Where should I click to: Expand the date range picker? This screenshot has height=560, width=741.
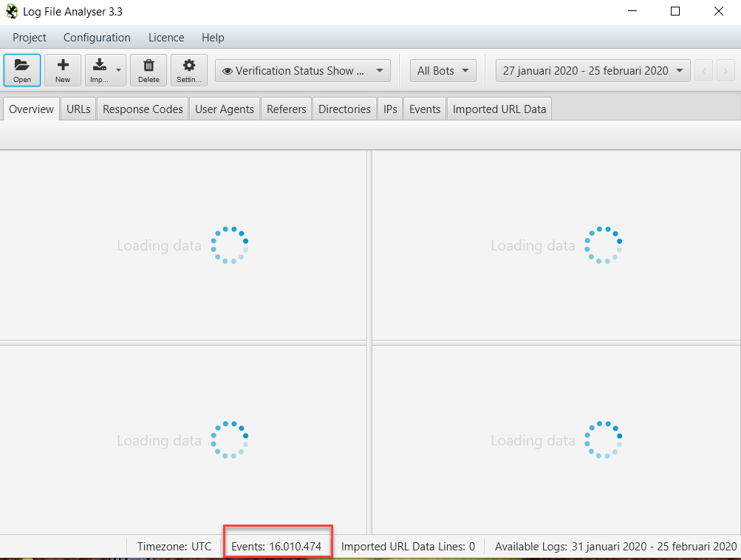pos(592,70)
